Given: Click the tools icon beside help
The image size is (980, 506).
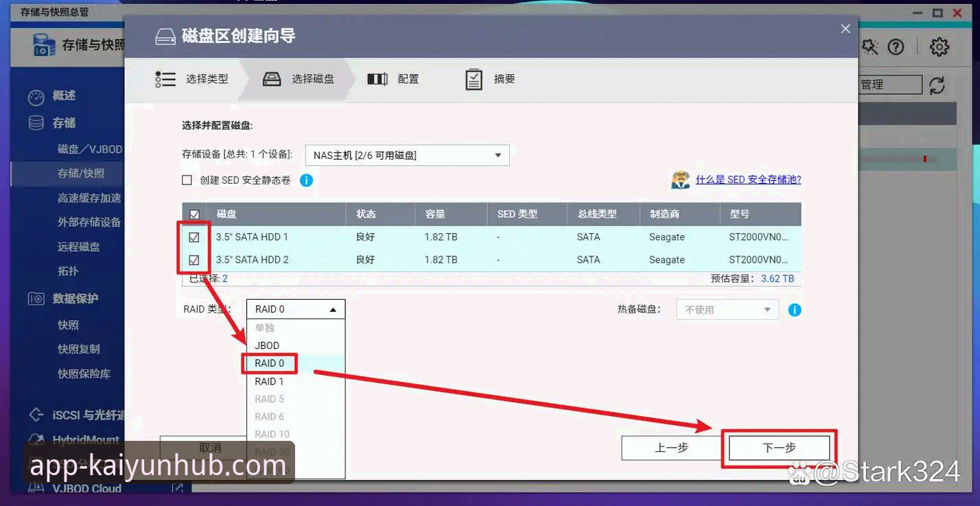Looking at the screenshot, I should coord(870,47).
